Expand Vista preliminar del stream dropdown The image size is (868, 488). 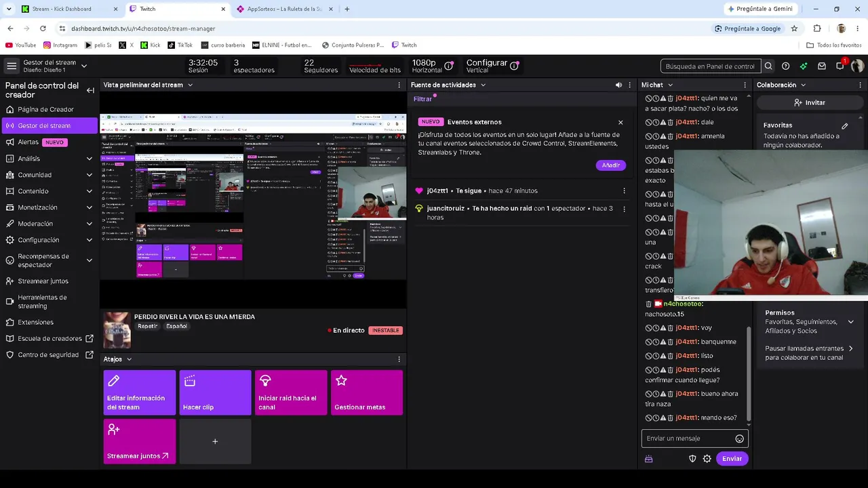pyautogui.click(x=190, y=85)
